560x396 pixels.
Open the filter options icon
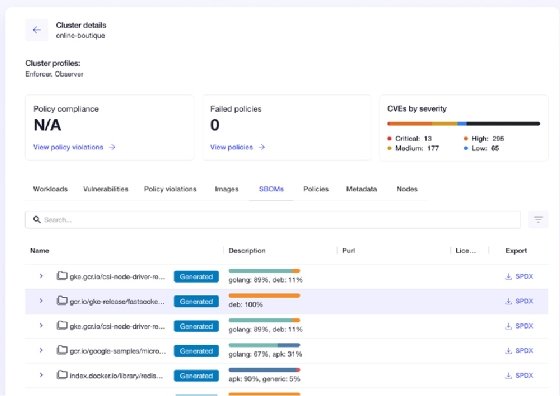coord(538,220)
